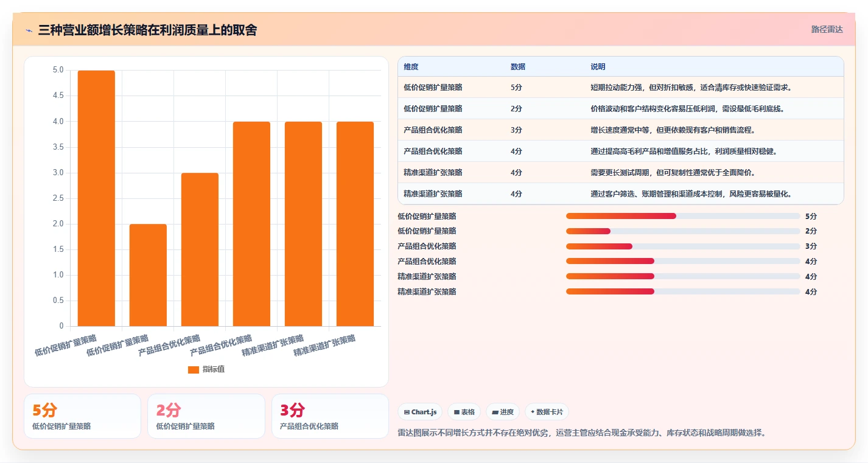
Task: Click the 5分 progress bar for 低价促销扩量策略
Action: (683, 216)
